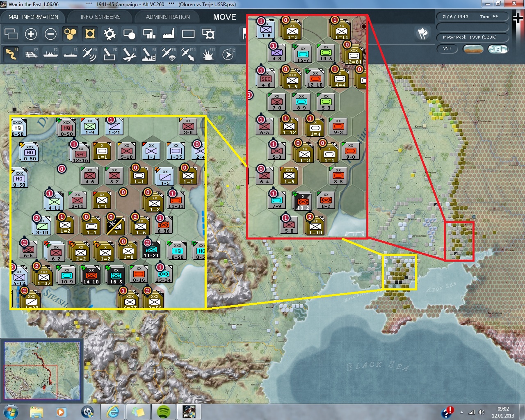This screenshot has height=420, width=525.
Task: Switch to the Info Screens tab
Action: tap(100, 17)
